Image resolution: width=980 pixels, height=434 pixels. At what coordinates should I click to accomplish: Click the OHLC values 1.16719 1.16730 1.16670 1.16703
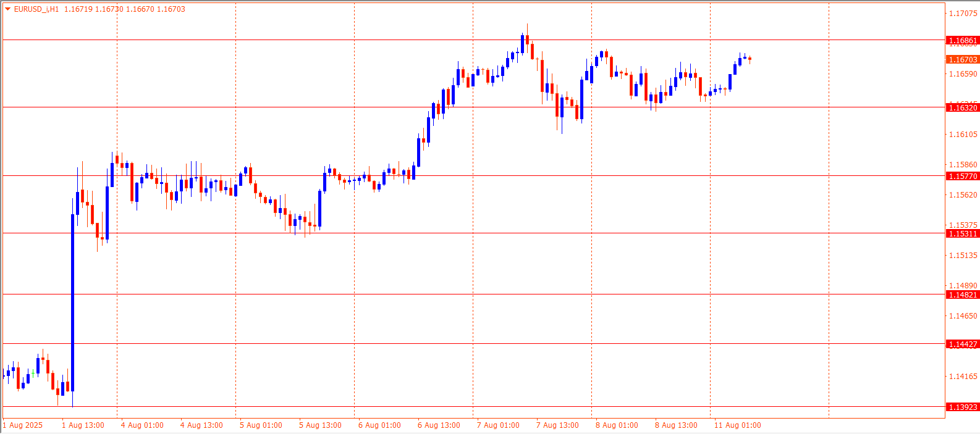click(125, 9)
